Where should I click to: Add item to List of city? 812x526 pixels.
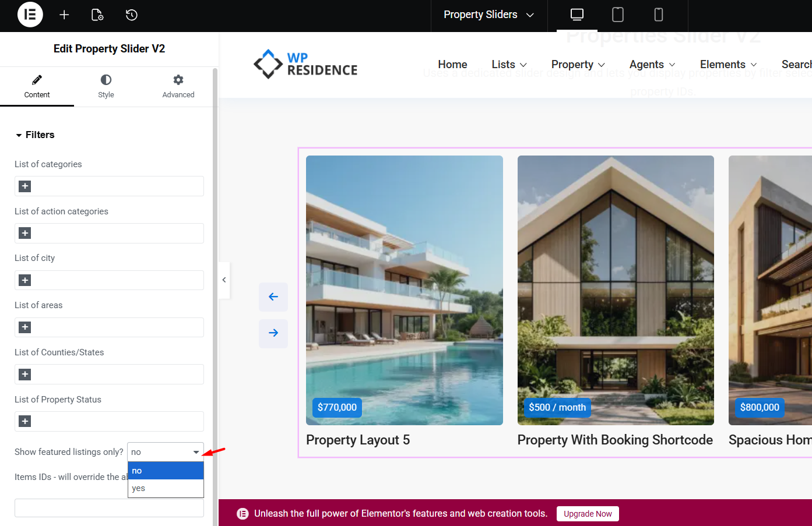[25, 280]
